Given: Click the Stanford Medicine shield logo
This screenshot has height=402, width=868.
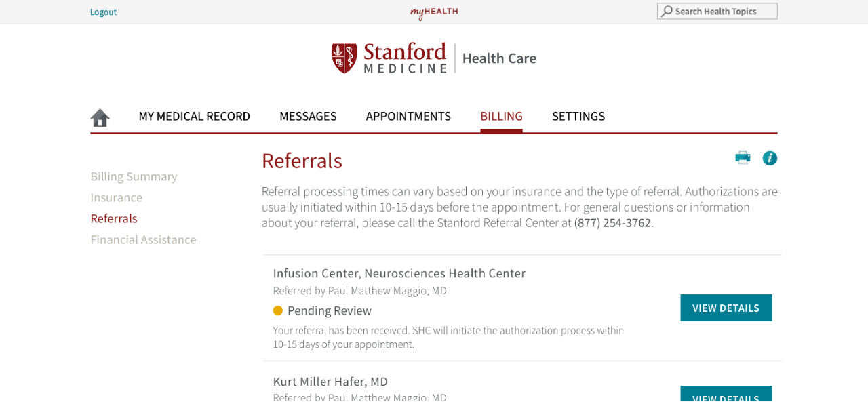Looking at the screenshot, I should click(344, 58).
